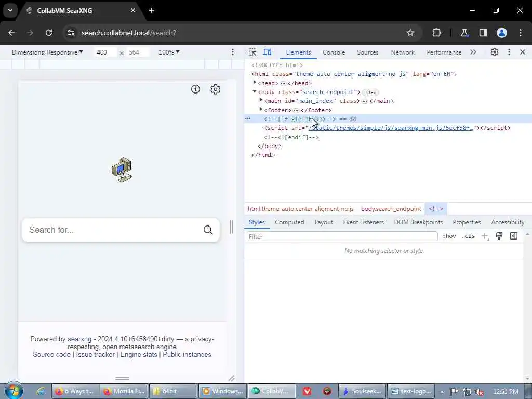Open the Computed styles tab
This screenshot has height=399, width=532.
(289, 222)
